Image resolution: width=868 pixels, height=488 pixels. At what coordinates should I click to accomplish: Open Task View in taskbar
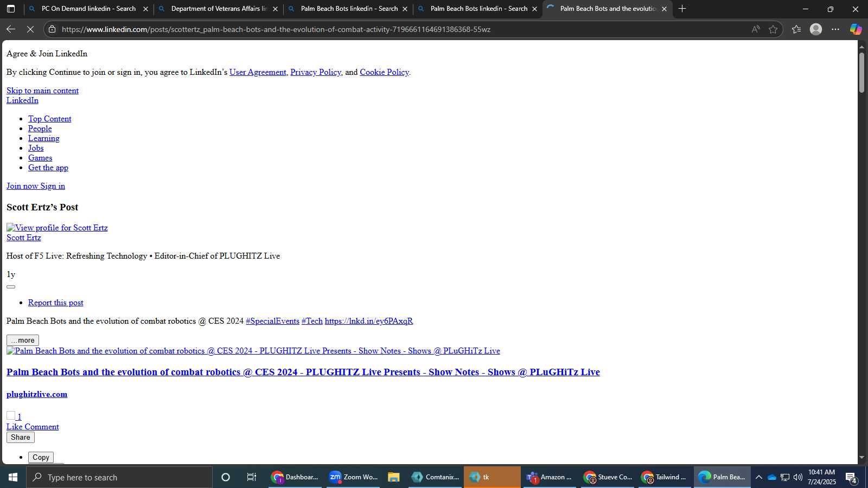[252, 477]
